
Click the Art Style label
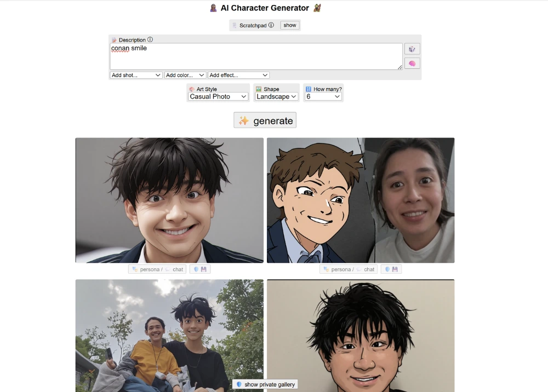[207, 89]
